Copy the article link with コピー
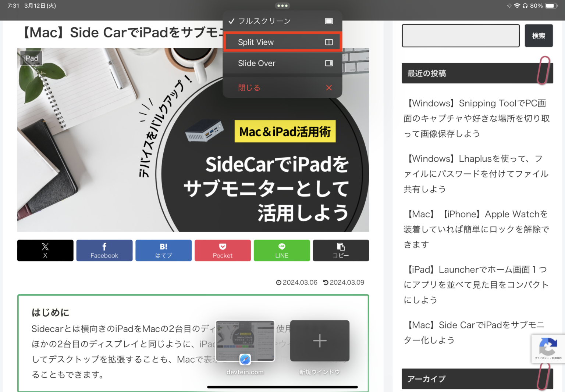Image resolution: width=565 pixels, height=392 pixels. (341, 250)
